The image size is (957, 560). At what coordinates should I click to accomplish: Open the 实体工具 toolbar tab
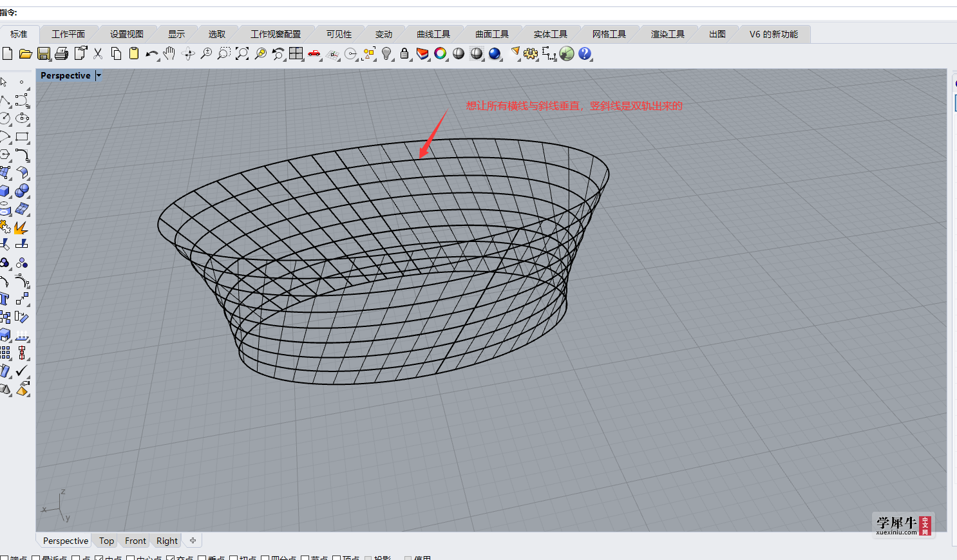click(551, 34)
